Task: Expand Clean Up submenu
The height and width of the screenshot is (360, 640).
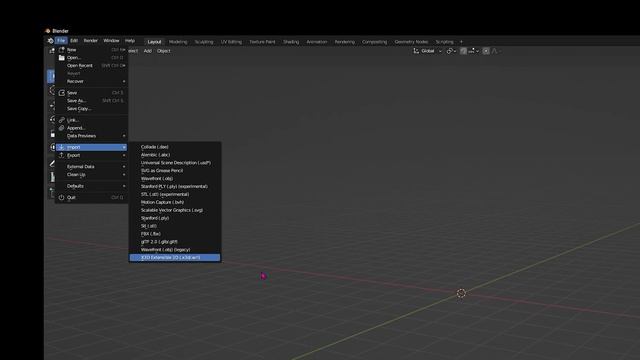Action: click(x=91, y=174)
